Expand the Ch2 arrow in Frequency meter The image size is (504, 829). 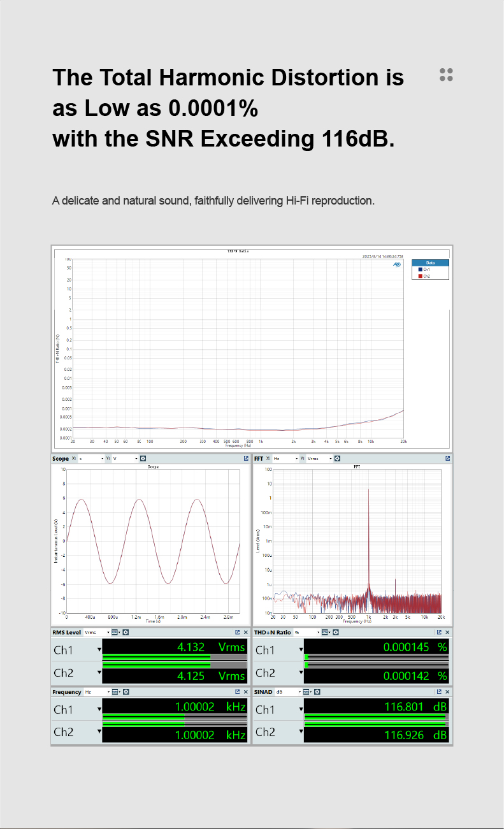tap(99, 732)
